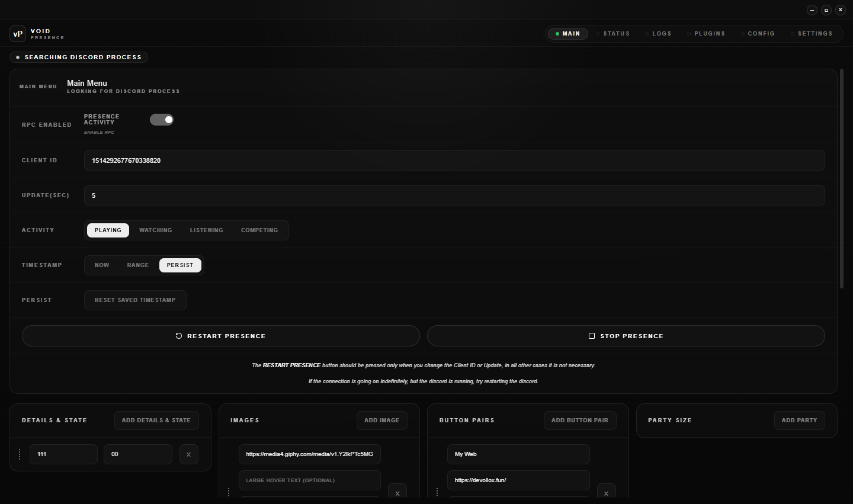This screenshot has width=853, height=504.
Task: Edit the My Web button label field
Action: (518, 454)
